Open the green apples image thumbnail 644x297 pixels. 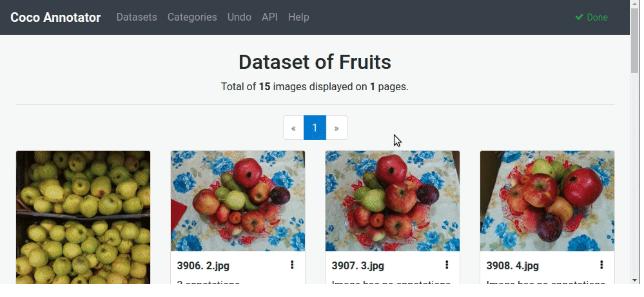pyautogui.click(x=83, y=217)
